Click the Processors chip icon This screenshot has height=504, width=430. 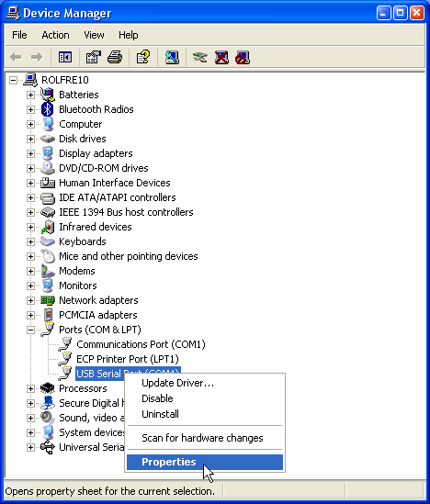point(48,388)
